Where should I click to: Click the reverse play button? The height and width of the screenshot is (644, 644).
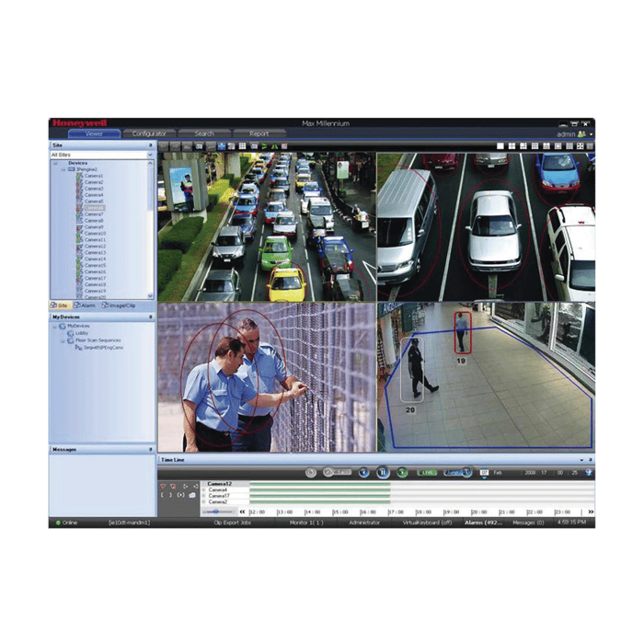(363, 473)
